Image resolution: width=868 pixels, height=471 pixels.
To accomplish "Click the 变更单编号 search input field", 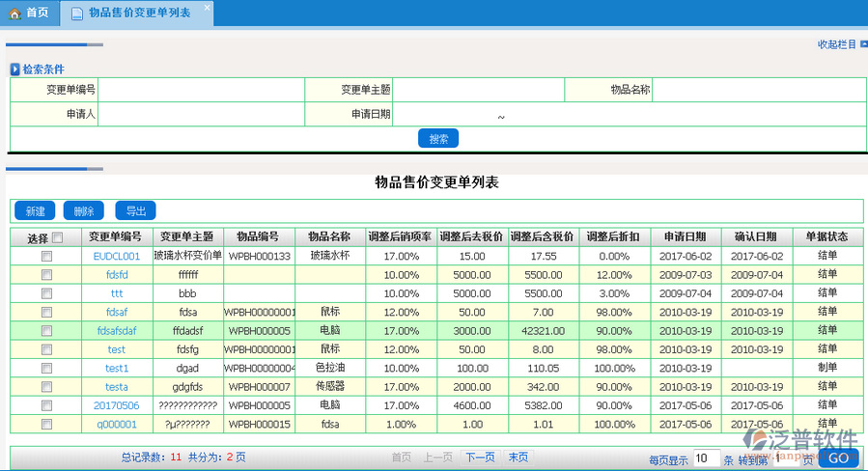I will (x=201, y=90).
